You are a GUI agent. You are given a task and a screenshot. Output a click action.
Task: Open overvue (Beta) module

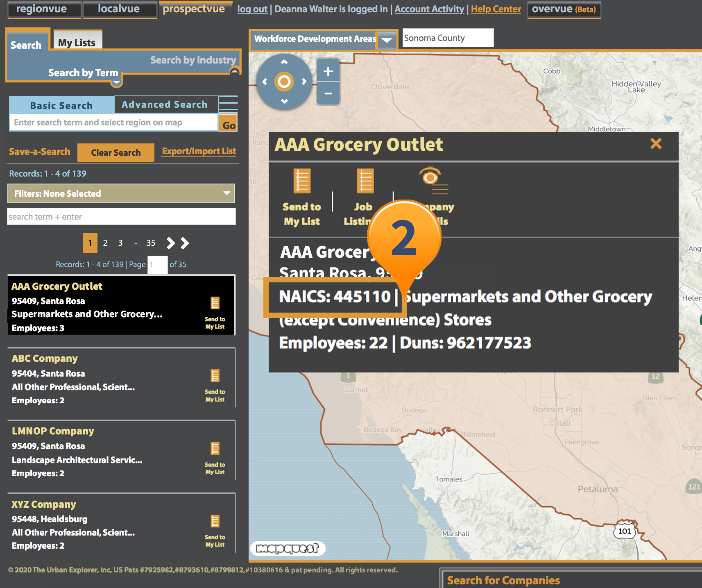pos(564,9)
